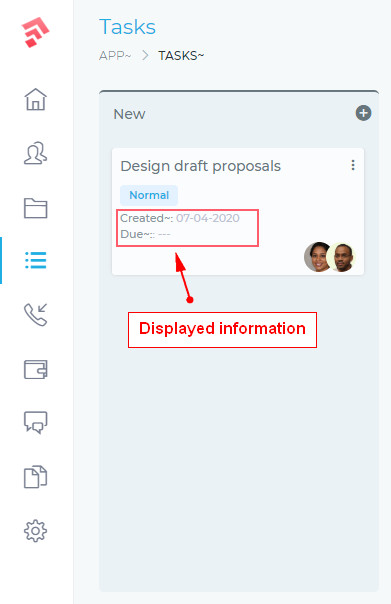Image resolution: width=391 pixels, height=604 pixels.
Task: Open the Home dashboard sidebar icon
Action: click(36, 99)
